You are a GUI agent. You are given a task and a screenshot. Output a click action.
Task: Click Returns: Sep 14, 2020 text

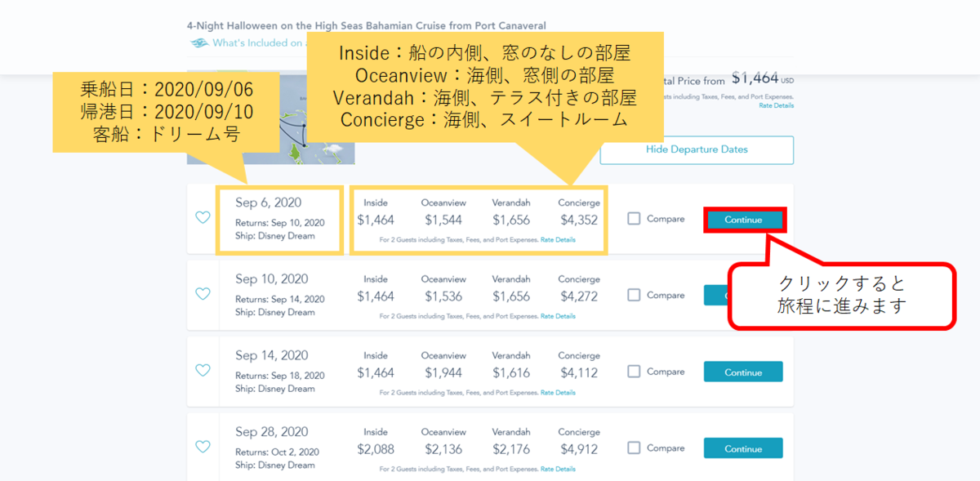pos(280,299)
